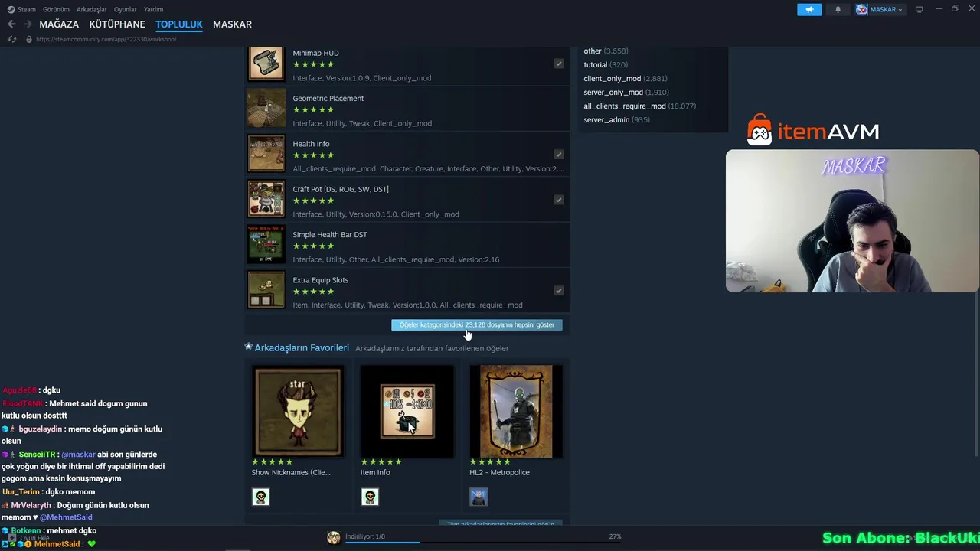Open the Health Info mod icon
The width and height of the screenshot is (980, 551).
(x=266, y=153)
